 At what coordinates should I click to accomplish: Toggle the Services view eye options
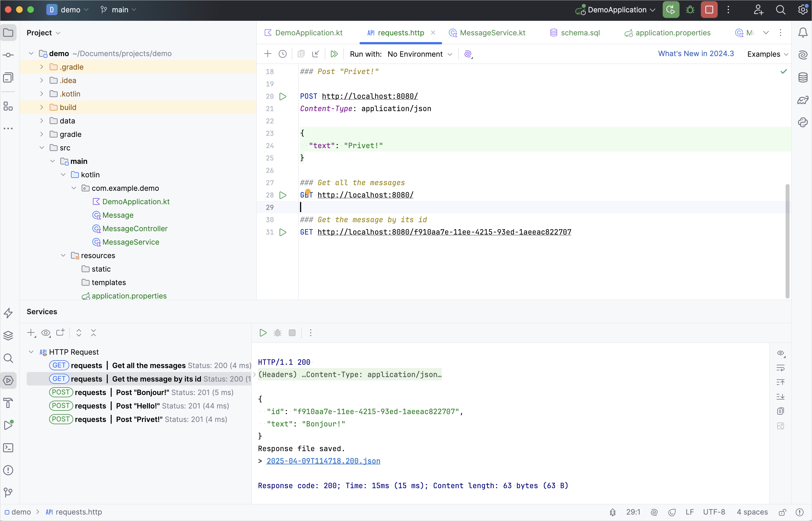(x=46, y=333)
